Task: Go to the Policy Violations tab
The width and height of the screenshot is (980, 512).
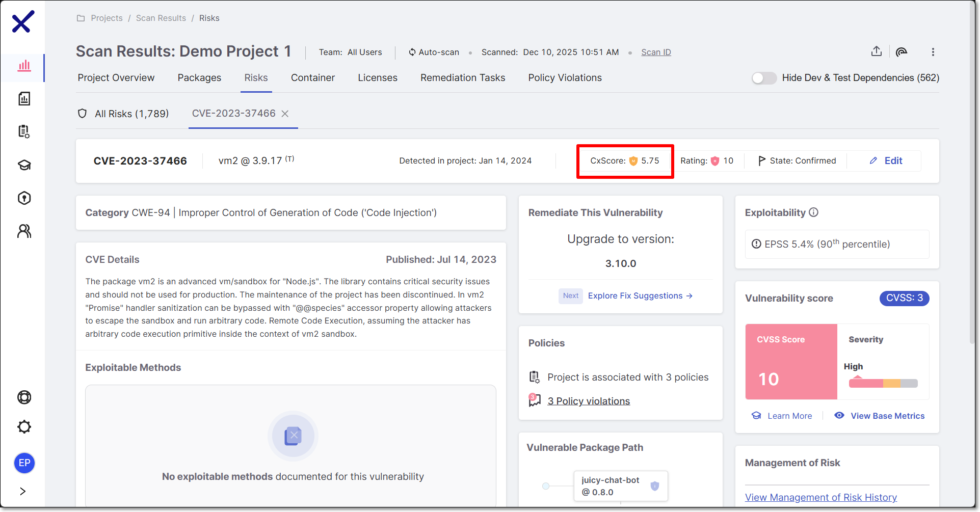Action: [565, 77]
